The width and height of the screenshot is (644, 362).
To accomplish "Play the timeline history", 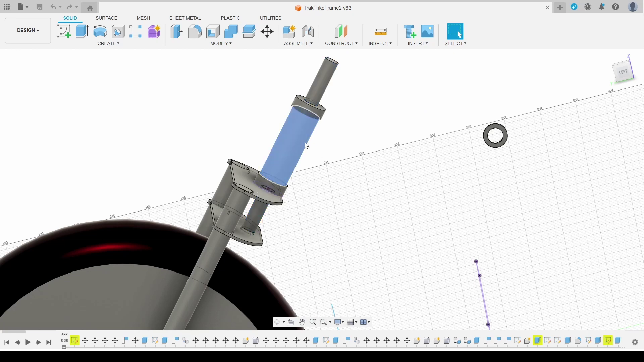I will click(28, 342).
